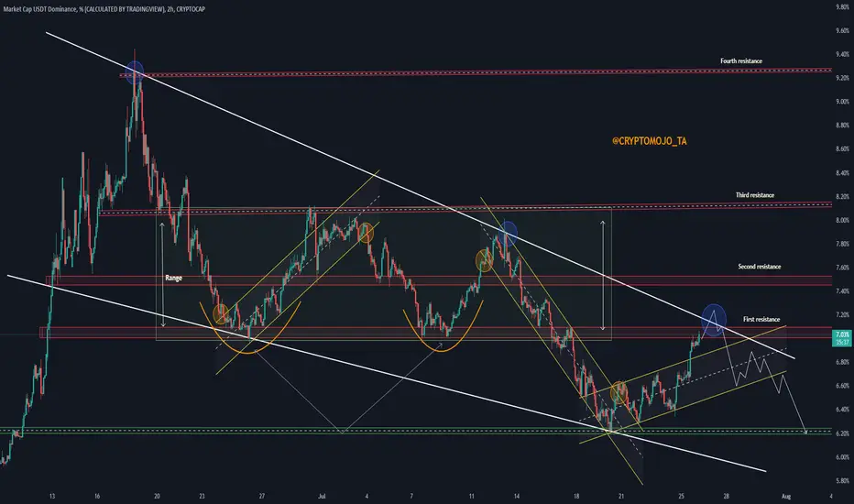854x504 pixels.
Task: Select the blue ellipse beside the First resistance label
Action: (714, 319)
